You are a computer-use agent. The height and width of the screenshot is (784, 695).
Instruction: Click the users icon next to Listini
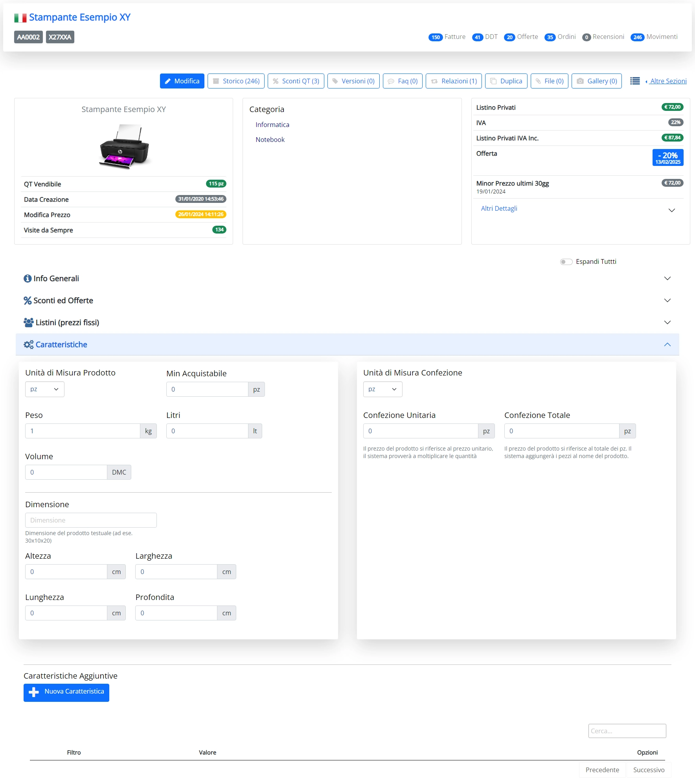click(28, 322)
